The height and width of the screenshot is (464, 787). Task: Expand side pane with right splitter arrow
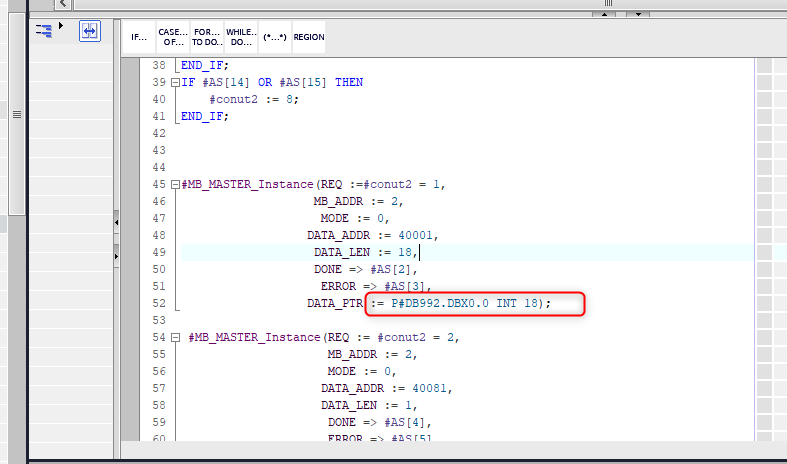(x=116, y=258)
